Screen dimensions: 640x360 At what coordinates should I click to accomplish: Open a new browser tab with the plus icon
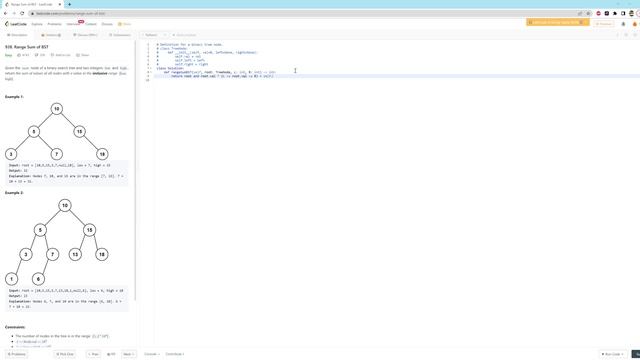pos(69,4)
